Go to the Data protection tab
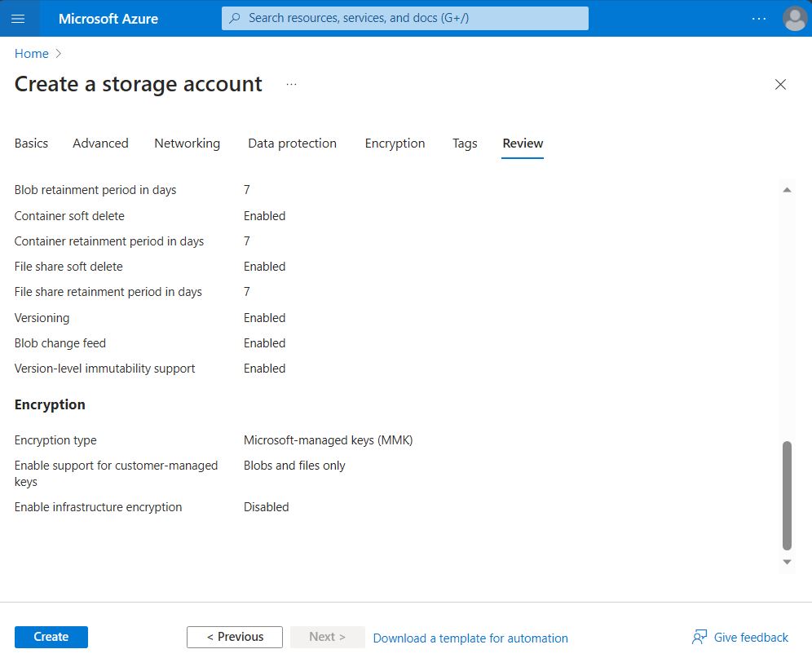 [292, 144]
